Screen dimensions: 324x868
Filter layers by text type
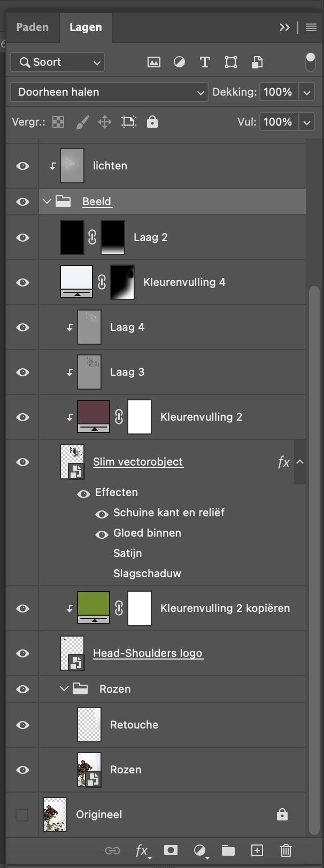pyautogui.click(x=205, y=63)
